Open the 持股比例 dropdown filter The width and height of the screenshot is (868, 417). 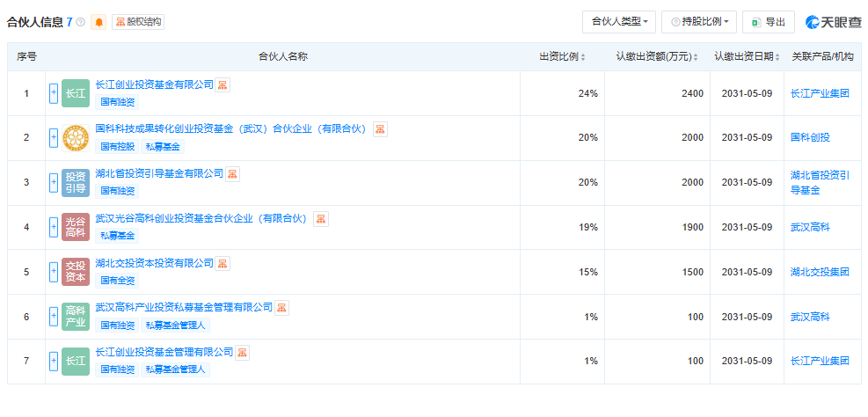tap(699, 22)
